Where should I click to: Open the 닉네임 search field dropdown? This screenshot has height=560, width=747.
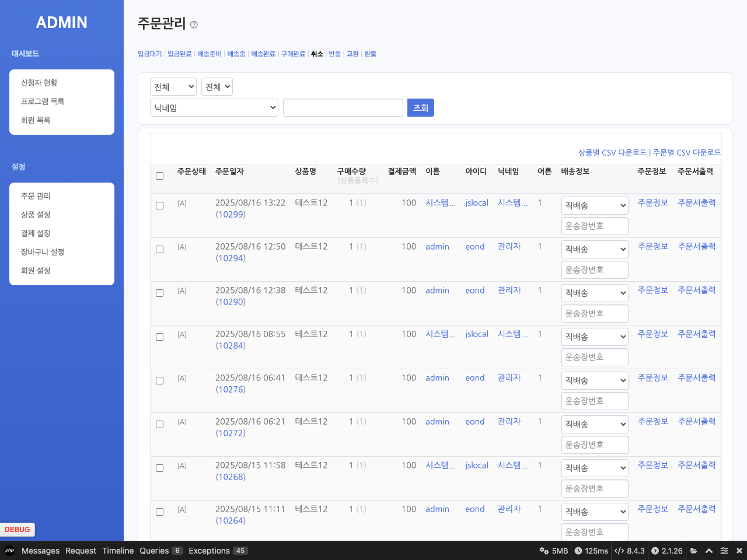click(214, 108)
